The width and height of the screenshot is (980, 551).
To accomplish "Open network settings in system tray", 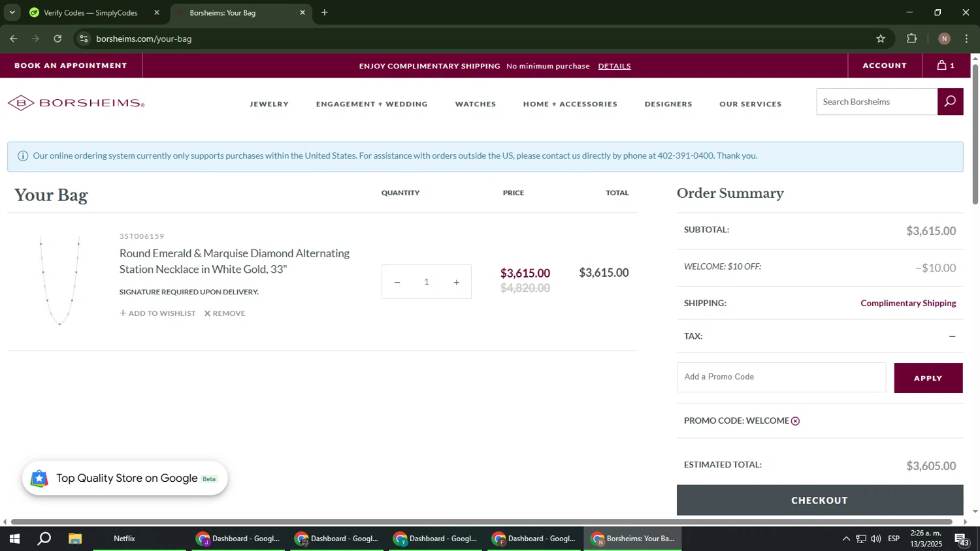I will click(861, 539).
